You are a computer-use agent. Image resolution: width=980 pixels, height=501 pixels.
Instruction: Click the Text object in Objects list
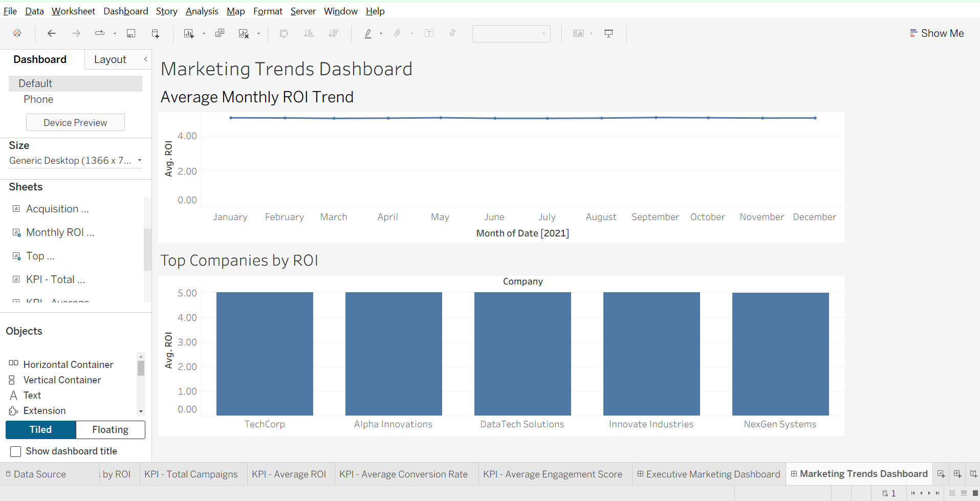coord(25,395)
